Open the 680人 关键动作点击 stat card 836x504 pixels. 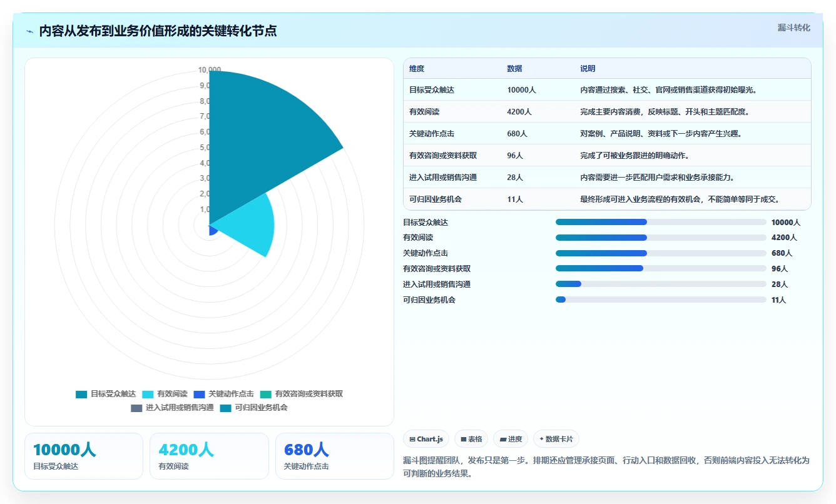(335, 456)
